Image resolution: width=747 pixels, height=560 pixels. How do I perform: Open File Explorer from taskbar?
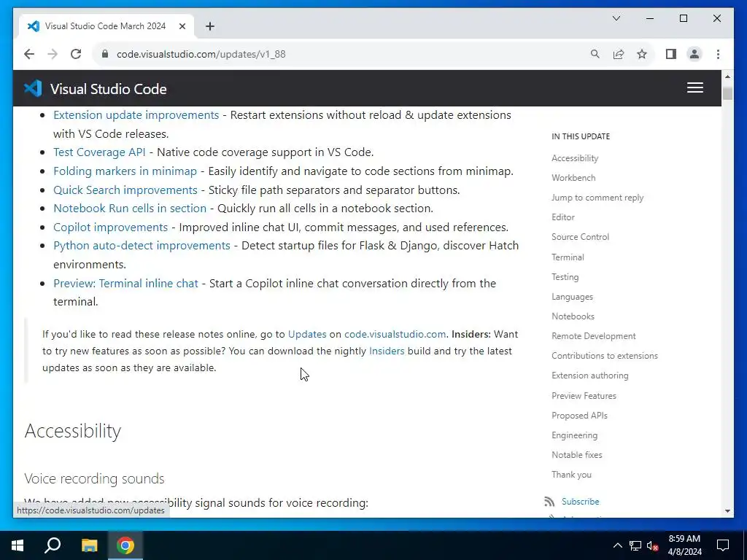click(89, 545)
